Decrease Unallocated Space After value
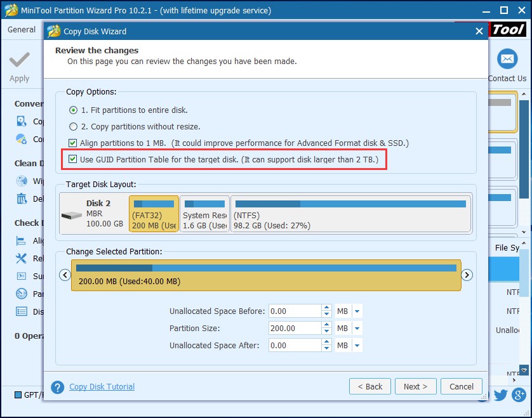 326,348
